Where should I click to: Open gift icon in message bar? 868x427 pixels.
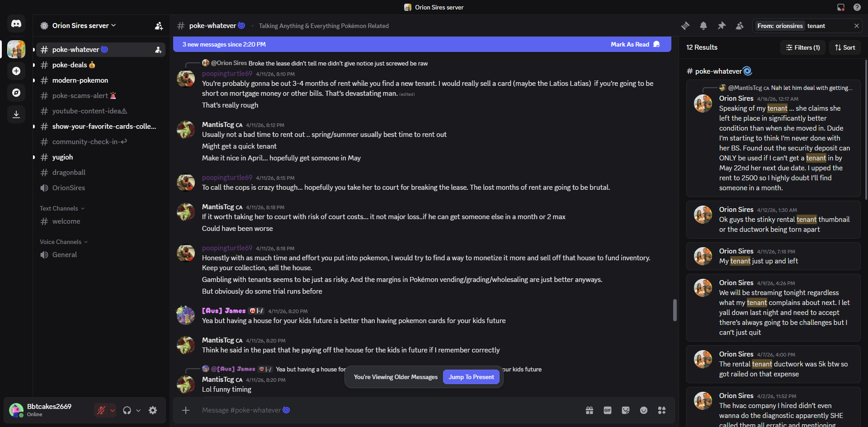[590, 410]
